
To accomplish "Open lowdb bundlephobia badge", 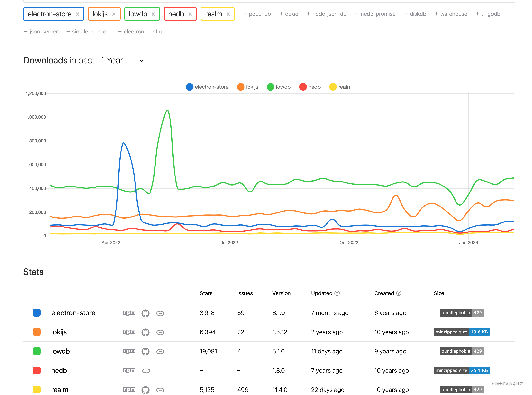I will point(461,351).
